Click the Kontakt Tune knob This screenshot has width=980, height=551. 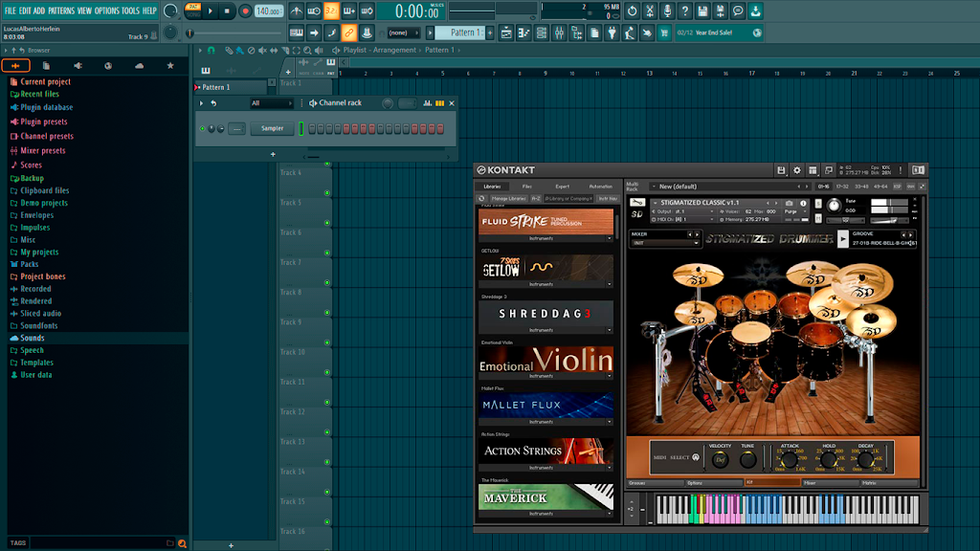point(834,205)
